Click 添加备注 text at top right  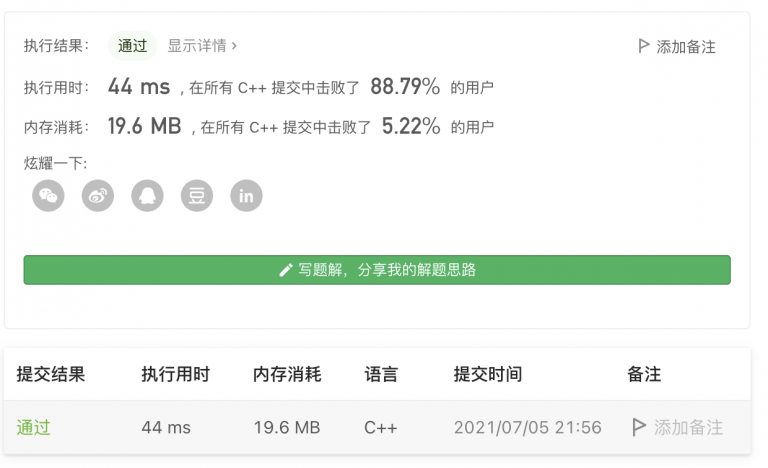pos(686,47)
